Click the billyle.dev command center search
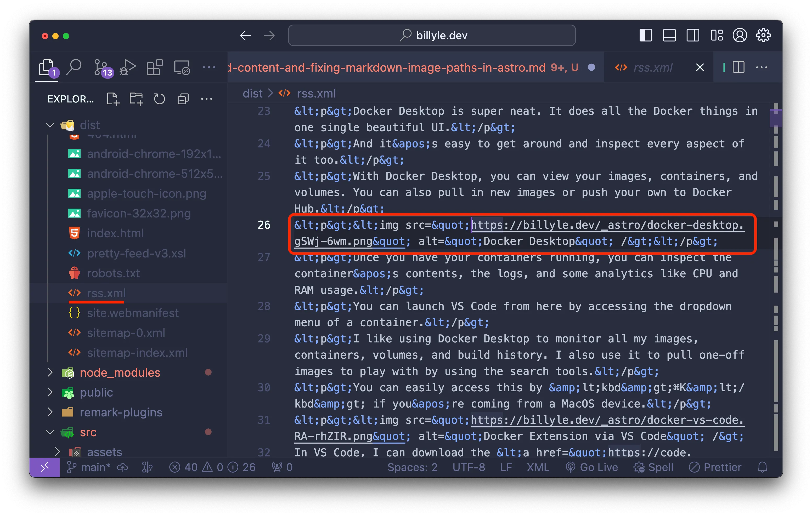 point(432,35)
